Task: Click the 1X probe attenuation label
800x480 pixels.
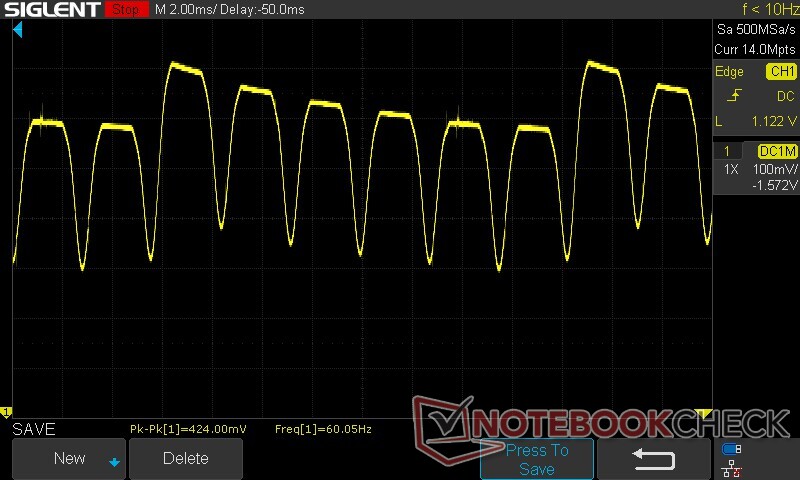Action: (x=731, y=169)
